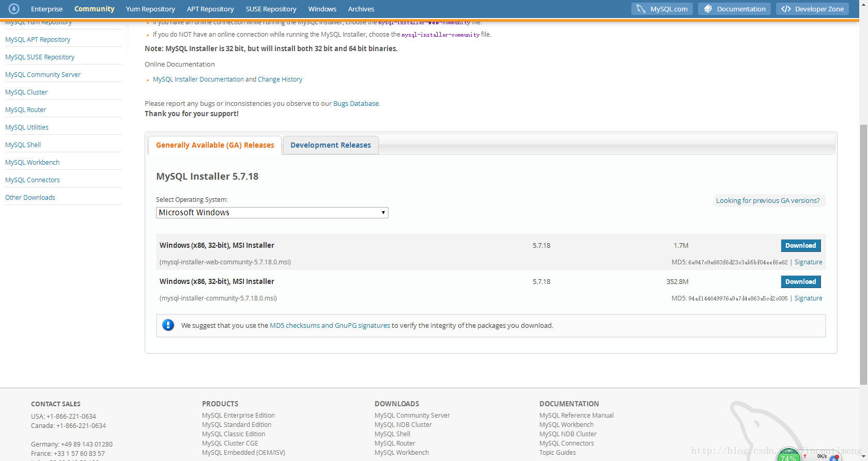Click the Developer Zone code icon button
868x461 pixels.
(786, 9)
